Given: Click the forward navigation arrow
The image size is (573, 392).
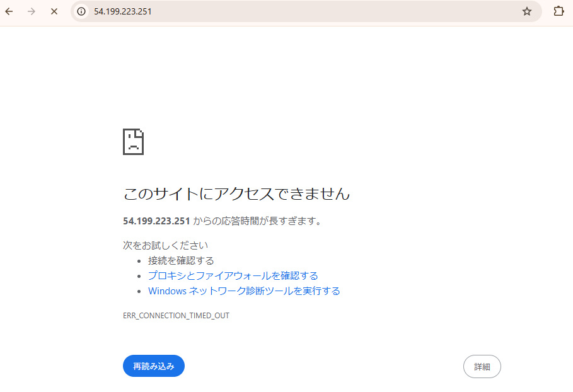Looking at the screenshot, I should (x=31, y=11).
